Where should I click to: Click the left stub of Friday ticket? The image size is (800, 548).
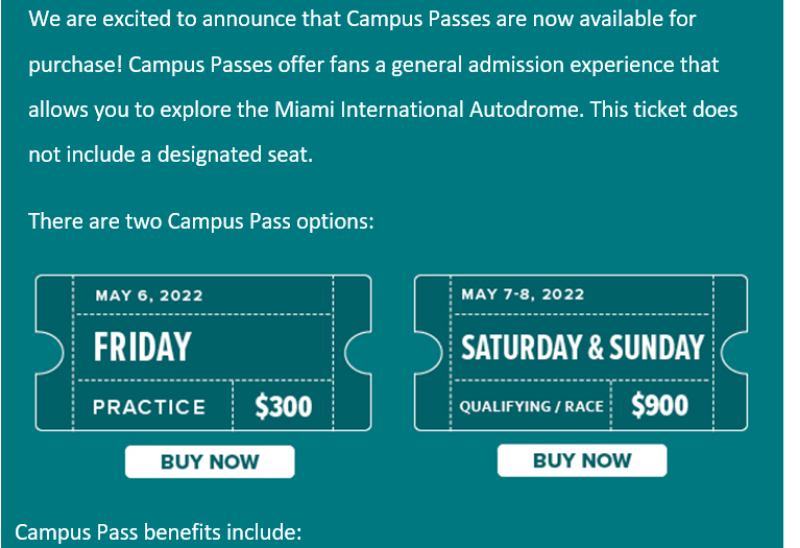pyautogui.click(x=54, y=353)
